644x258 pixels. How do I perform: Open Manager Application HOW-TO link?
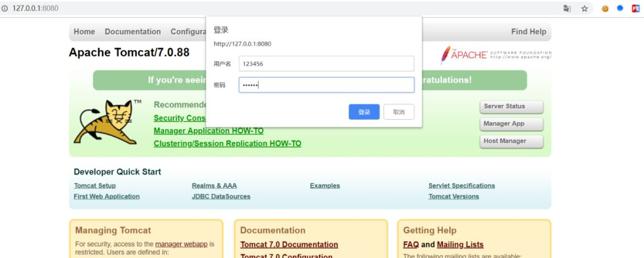click(x=209, y=131)
